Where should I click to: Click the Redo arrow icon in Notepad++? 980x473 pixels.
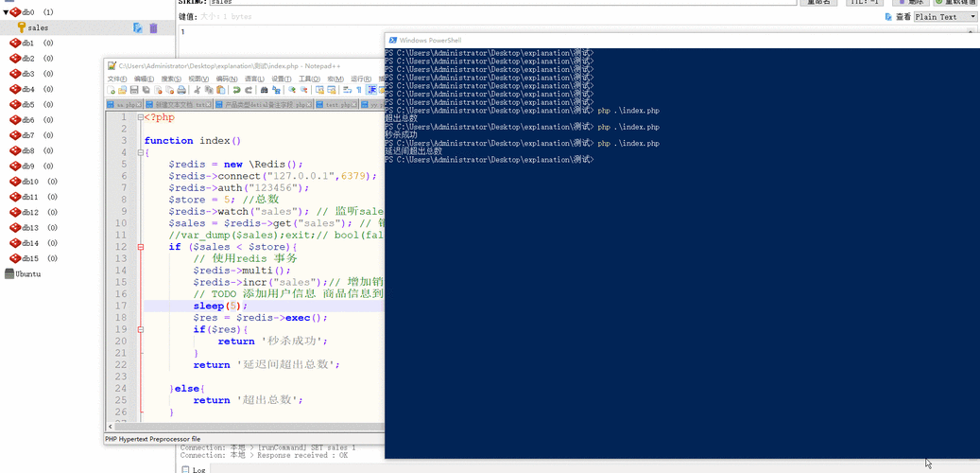click(249, 90)
